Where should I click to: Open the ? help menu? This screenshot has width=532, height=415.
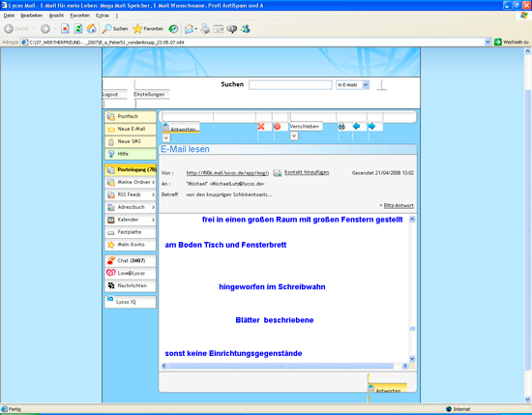117,15
